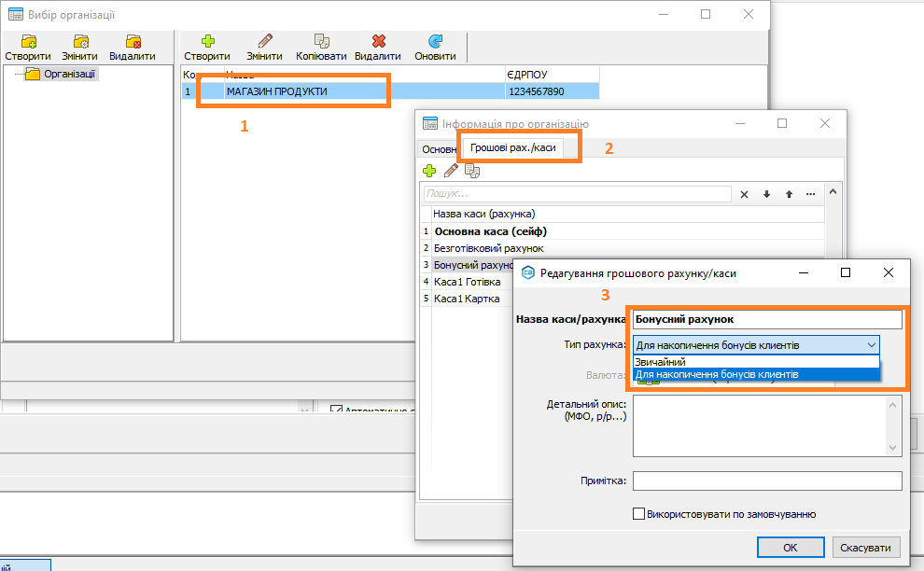Maximize the Інформація про організацію window
924x571 pixels.
click(782, 123)
